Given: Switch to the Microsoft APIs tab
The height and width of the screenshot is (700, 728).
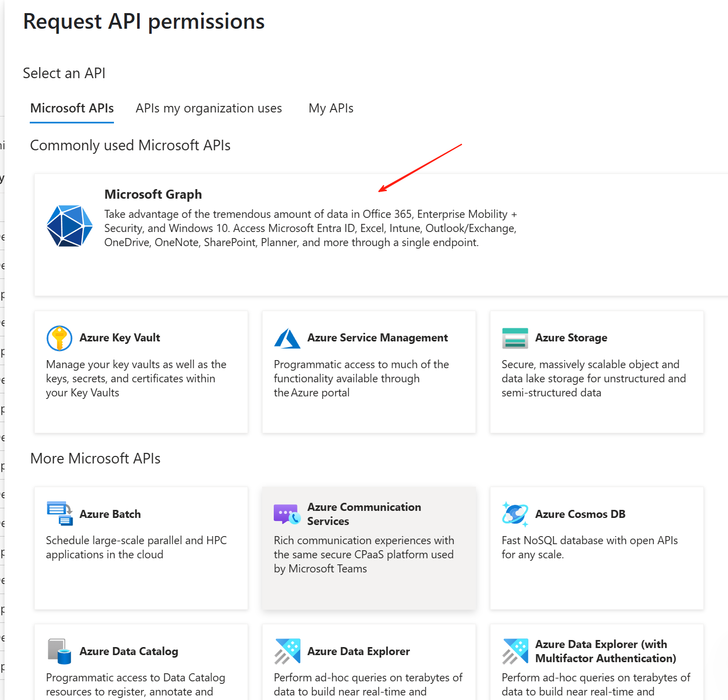Looking at the screenshot, I should coord(72,108).
